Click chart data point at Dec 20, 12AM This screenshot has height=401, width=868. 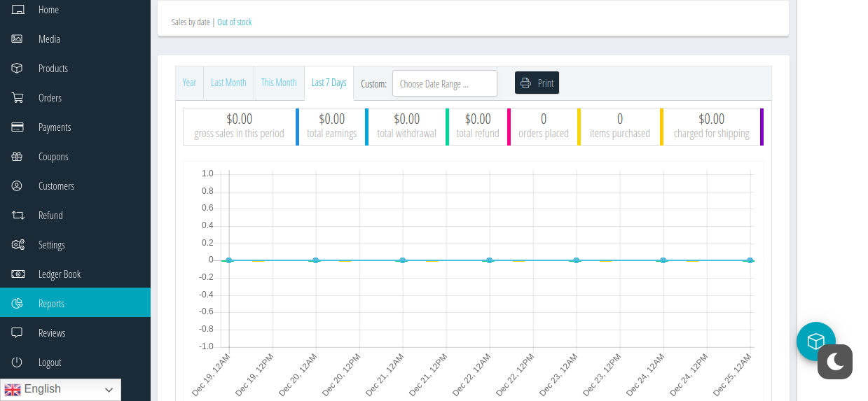[x=316, y=260]
